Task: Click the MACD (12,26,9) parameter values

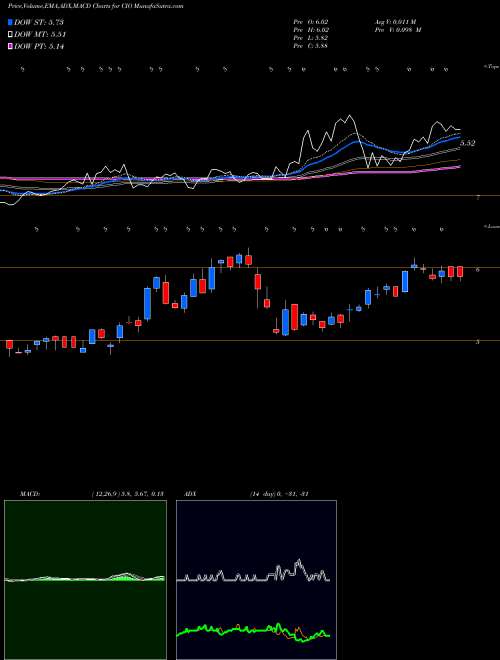Action: point(128,494)
